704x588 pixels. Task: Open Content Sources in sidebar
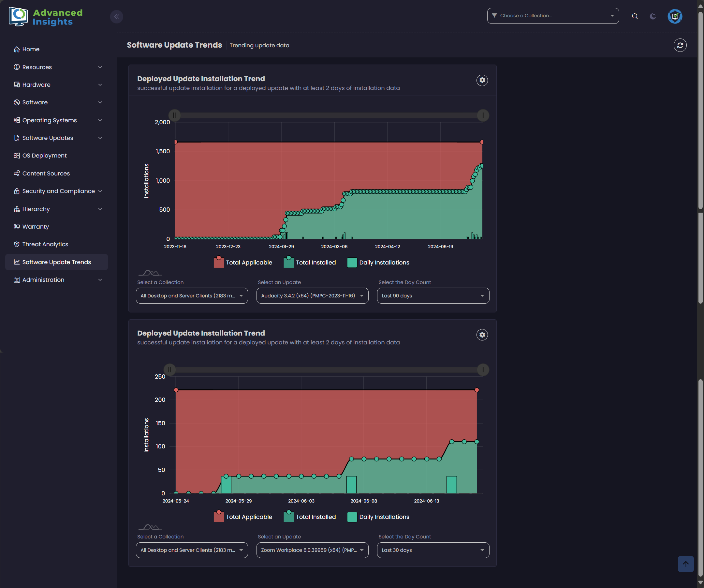[46, 173]
